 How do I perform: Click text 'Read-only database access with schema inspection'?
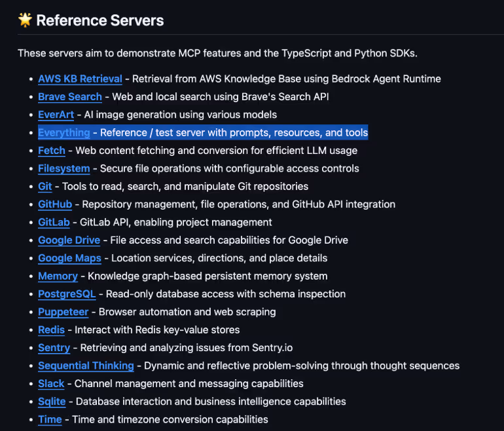(x=226, y=294)
